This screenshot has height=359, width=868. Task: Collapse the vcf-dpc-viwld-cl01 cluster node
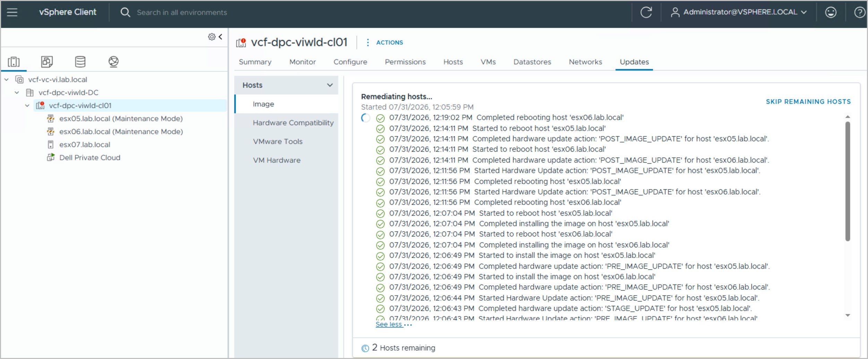(x=27, y=105)
